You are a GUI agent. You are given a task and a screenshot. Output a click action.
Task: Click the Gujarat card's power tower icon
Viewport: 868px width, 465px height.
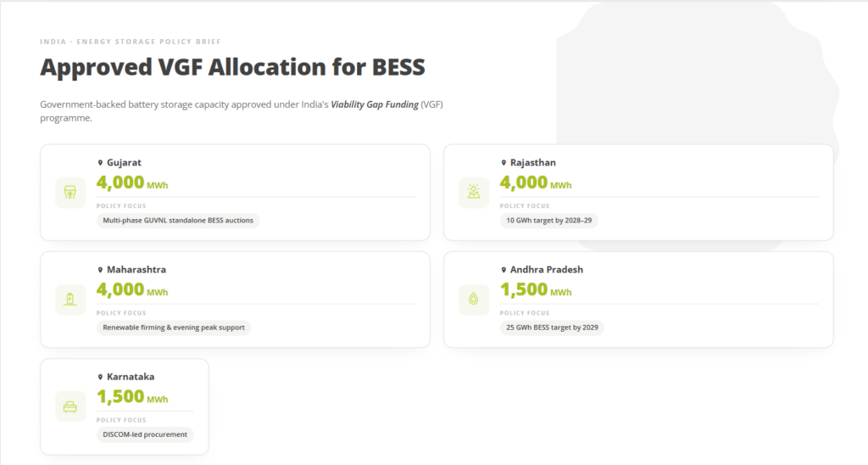(70, 193)
